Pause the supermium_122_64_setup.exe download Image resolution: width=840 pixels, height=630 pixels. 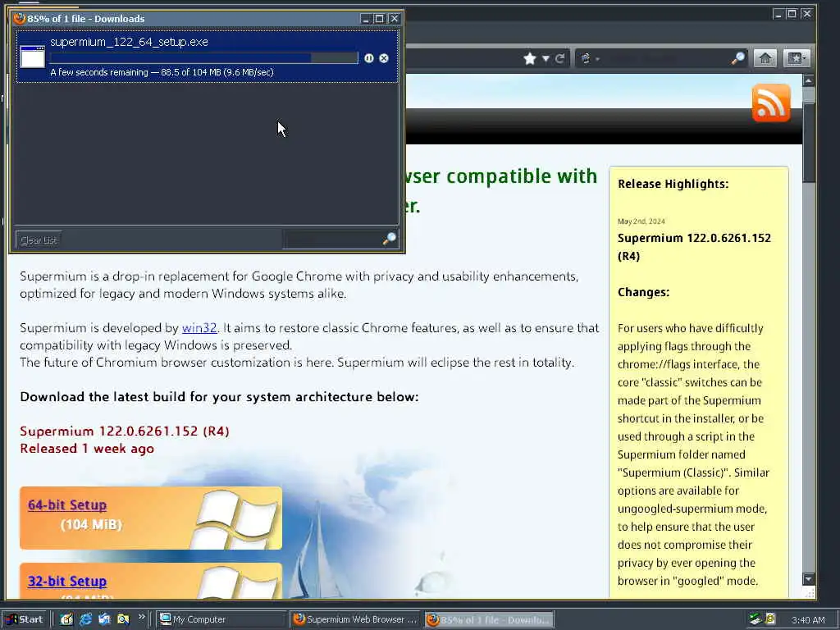(368, 58)
